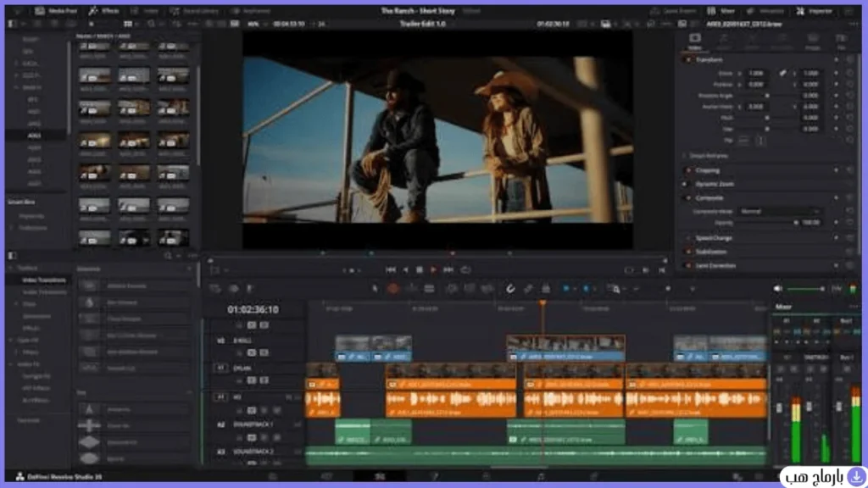This screenshot has height=488, width=868.
Task: Play the timeline forward
Action: pyautogui.click(x=433, y=270)
